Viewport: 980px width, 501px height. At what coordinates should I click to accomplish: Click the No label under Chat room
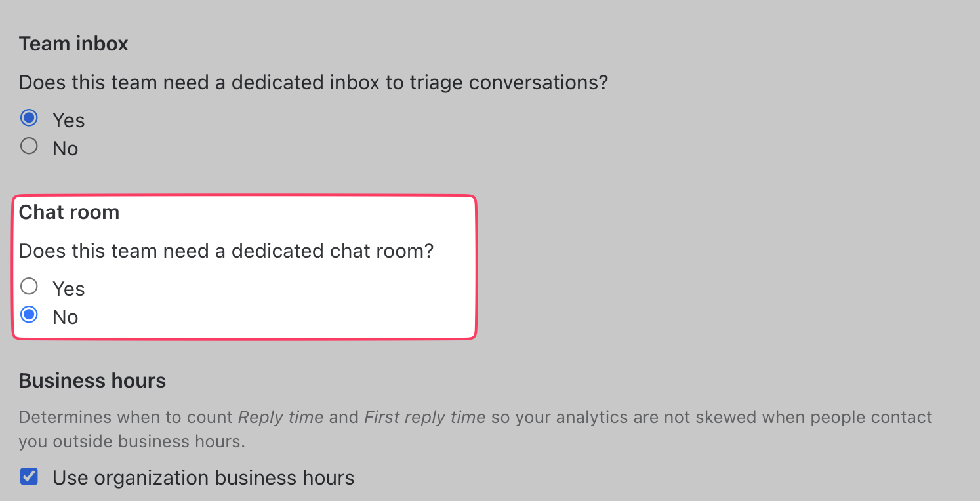click(64, 317)
